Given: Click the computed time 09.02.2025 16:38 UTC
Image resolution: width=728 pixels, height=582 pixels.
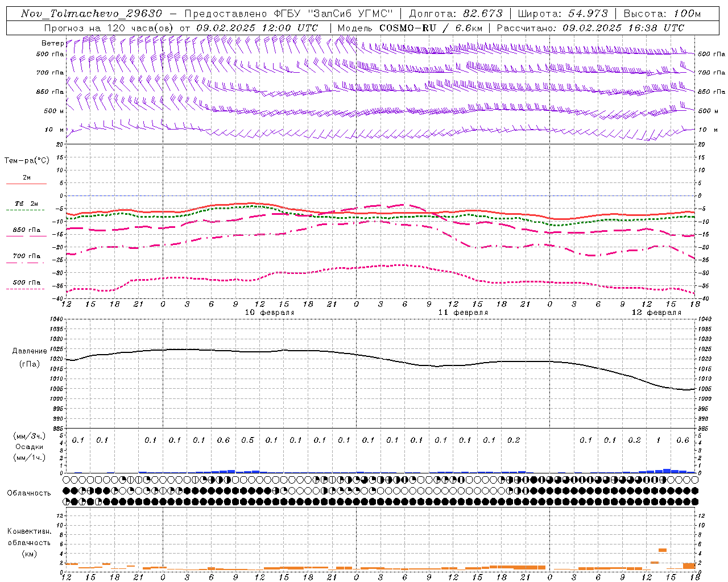Looking at the screenshot, I should [623, 28].
